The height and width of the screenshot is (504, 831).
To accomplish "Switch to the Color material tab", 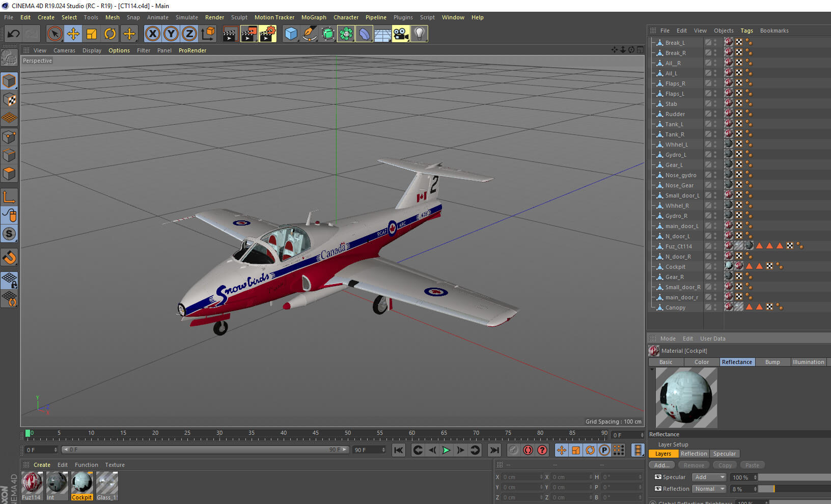I will pos(702,362).
